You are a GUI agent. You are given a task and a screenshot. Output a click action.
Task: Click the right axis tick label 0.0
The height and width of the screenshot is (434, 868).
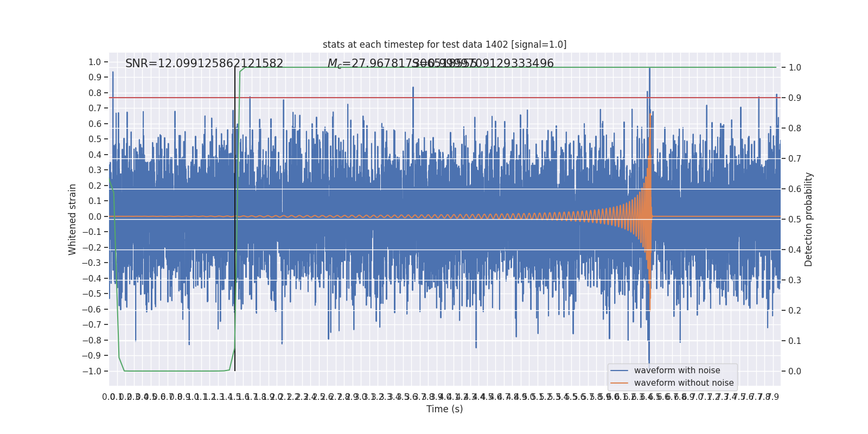point(795,371)
